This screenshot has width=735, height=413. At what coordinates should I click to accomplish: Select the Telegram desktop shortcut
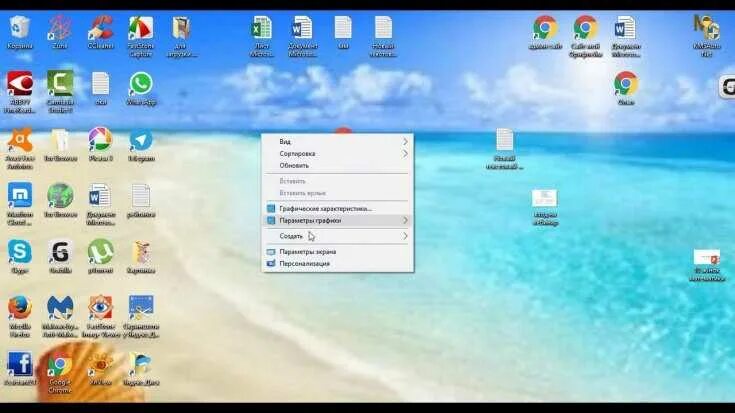coord(141,140)
